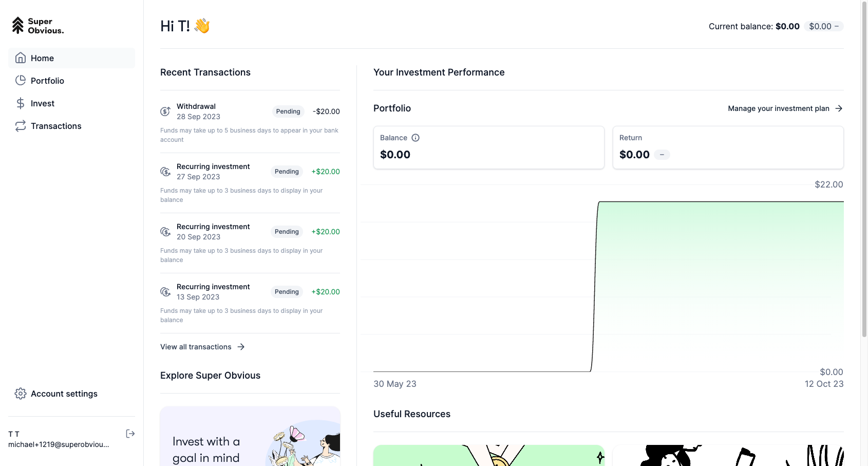This screenshot has height=466, width=868.
Task: Open Manage your investment plan link
Action: (x=785, y=108)
